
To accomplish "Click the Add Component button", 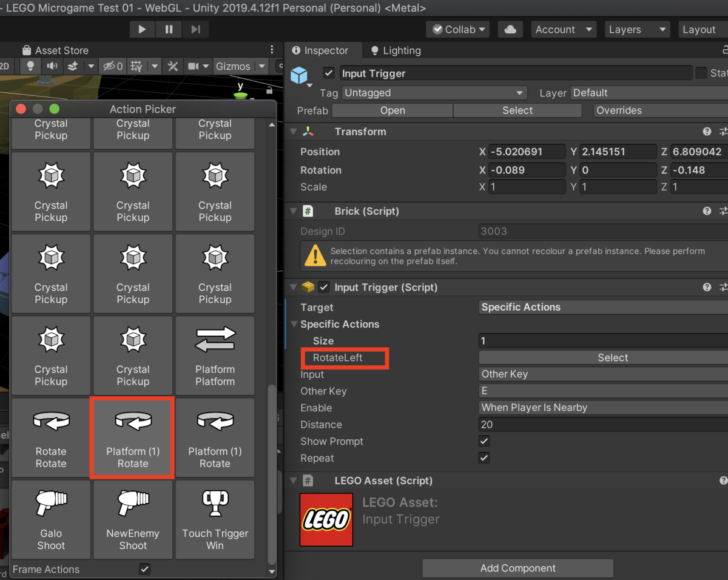I will click(x=517, y=568).
